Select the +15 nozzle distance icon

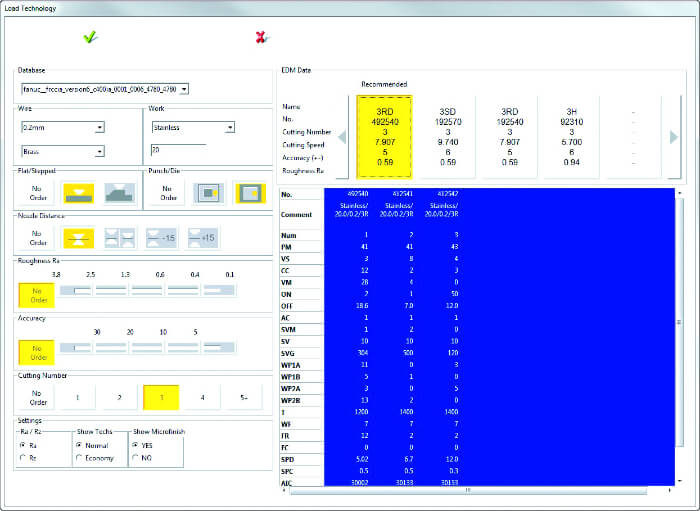pyautogui.click(x=203, y=238)
